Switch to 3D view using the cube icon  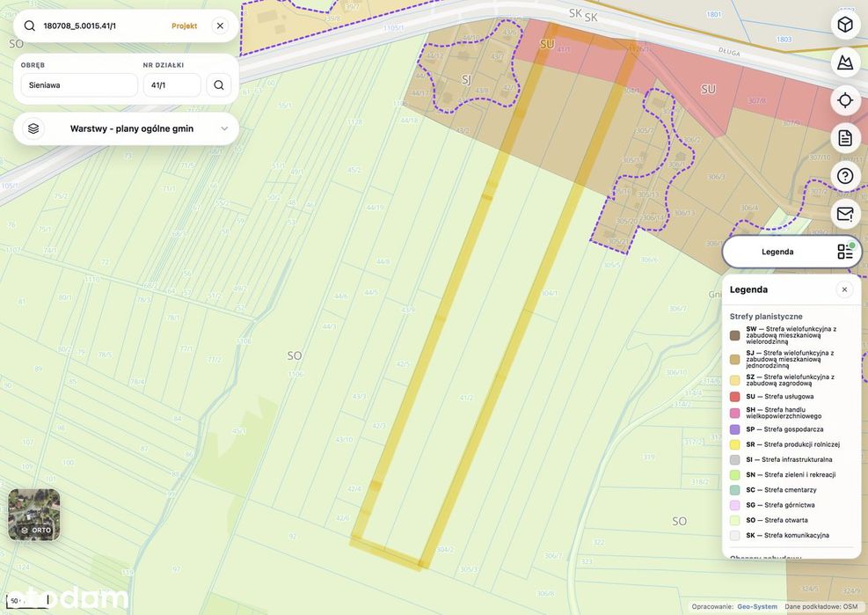click(x=845, y=25)
